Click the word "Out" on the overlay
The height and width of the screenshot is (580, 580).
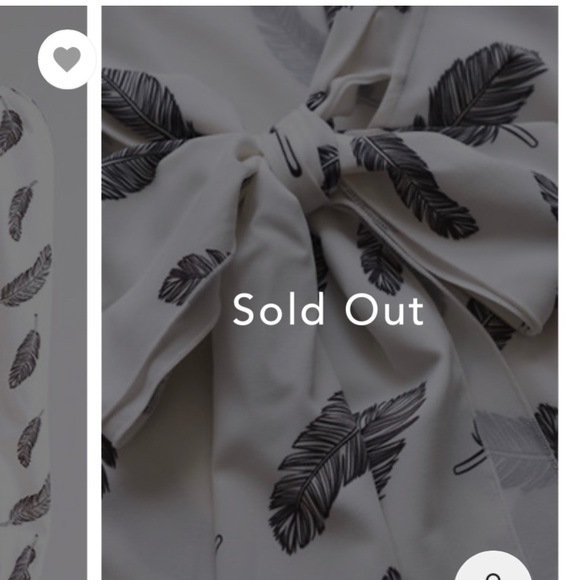pyautogui.click(x=385, y=310)
